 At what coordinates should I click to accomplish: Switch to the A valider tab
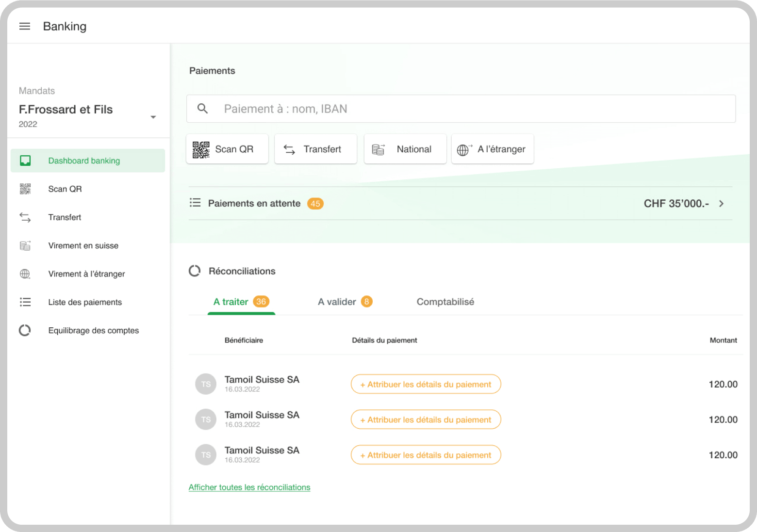pyautogui.click(x=337, y=302)
